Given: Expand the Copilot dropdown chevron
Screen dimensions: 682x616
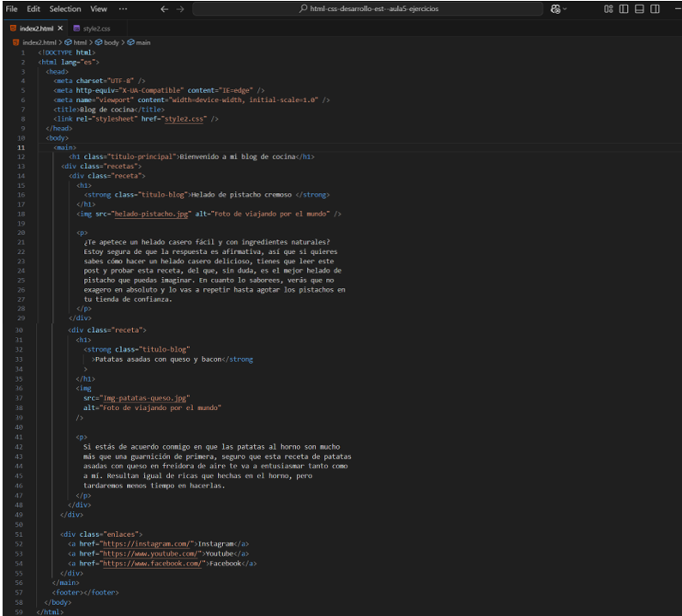Looking at the screenshot, I should click(x=565, y=9).
